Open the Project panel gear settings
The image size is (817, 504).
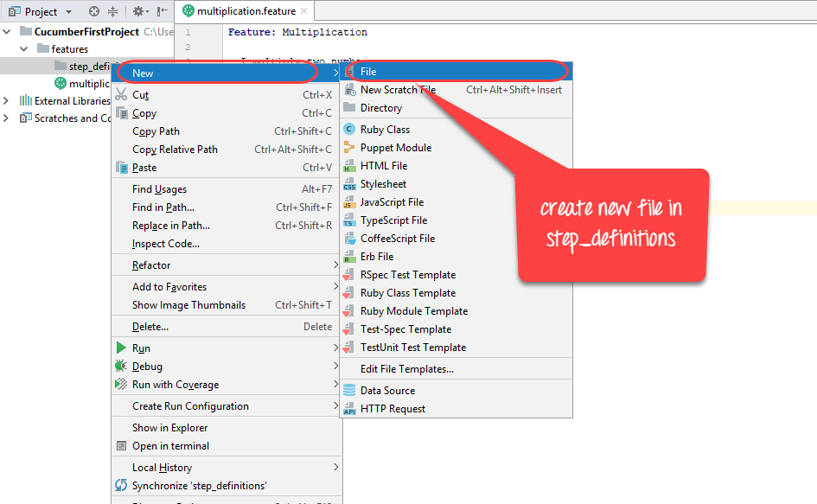(x=138, y=11)
